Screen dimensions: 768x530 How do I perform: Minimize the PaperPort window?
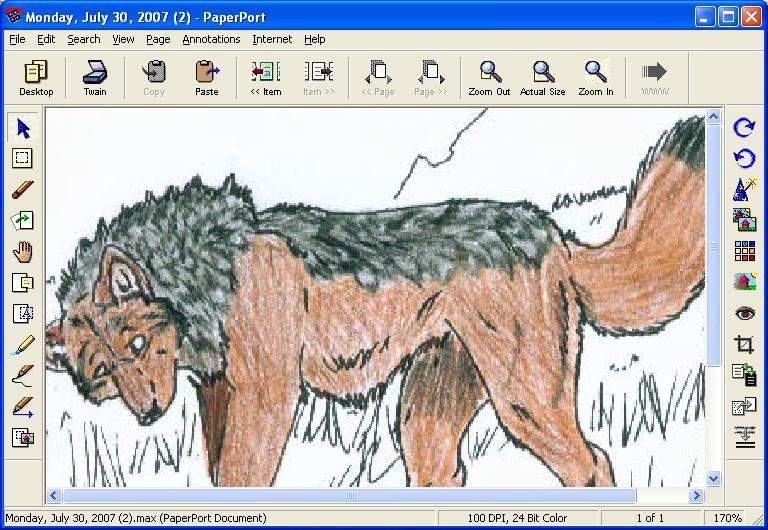(705, 17)
